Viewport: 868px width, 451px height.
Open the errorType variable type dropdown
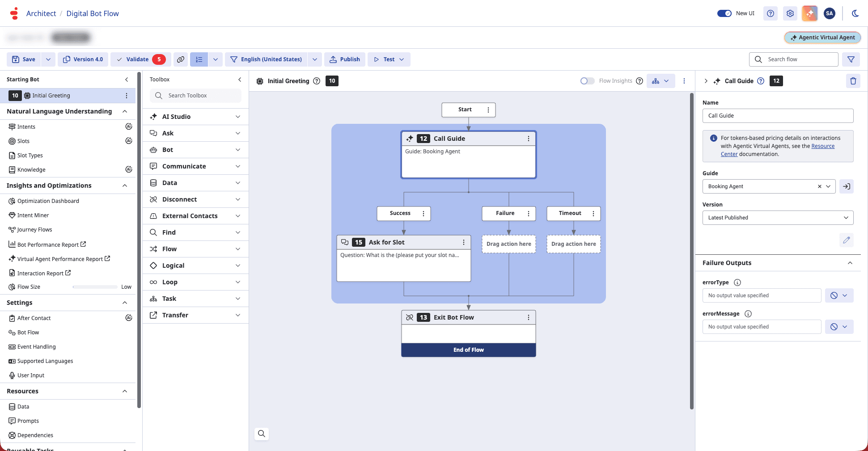(839, 295)
